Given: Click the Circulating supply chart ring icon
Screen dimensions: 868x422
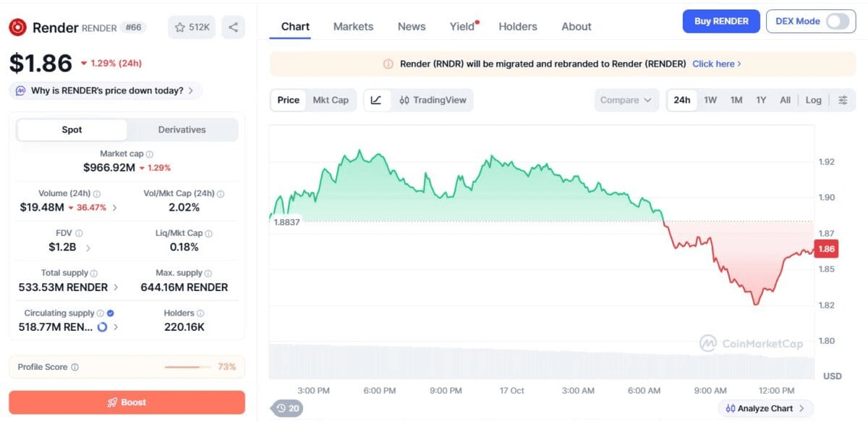Looking at the screenshot, I should [x=102, y=327].
